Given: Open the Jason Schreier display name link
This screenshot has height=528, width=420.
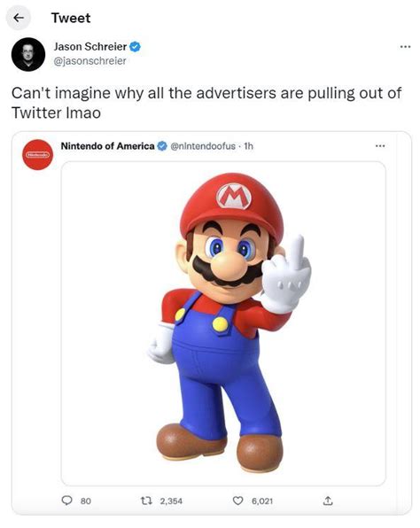Looking at the screenshot, I should click(x=89, y=46).
